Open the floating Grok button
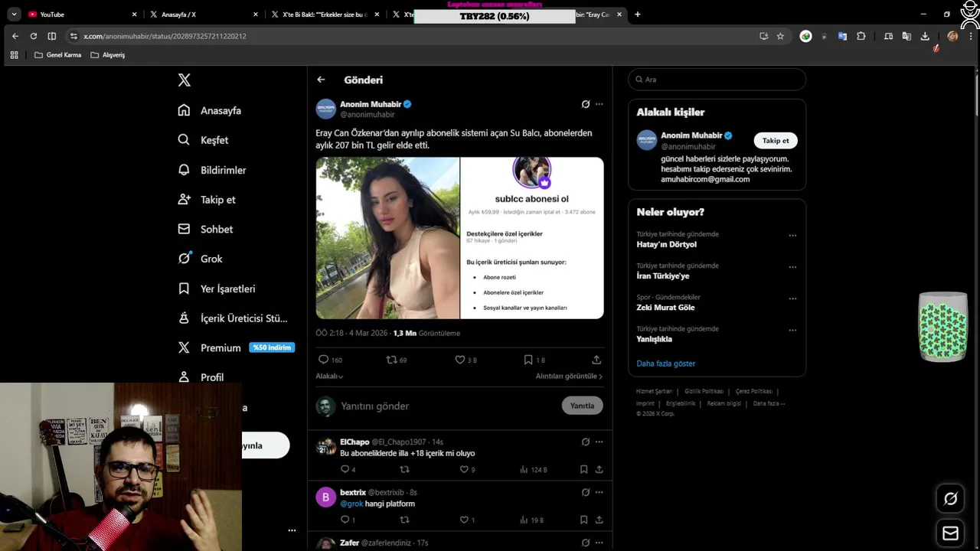The height and width of the screenshot is (551, 980). (x=950, y=498)
